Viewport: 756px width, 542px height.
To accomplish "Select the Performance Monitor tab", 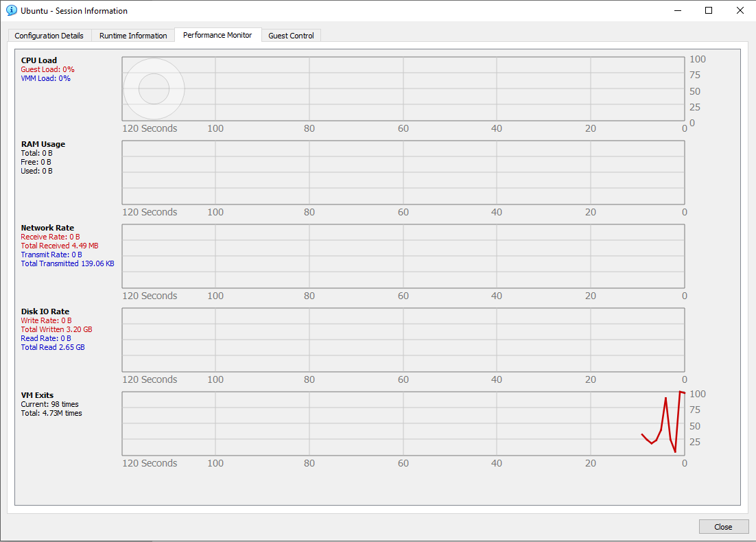I will [217, 35].
